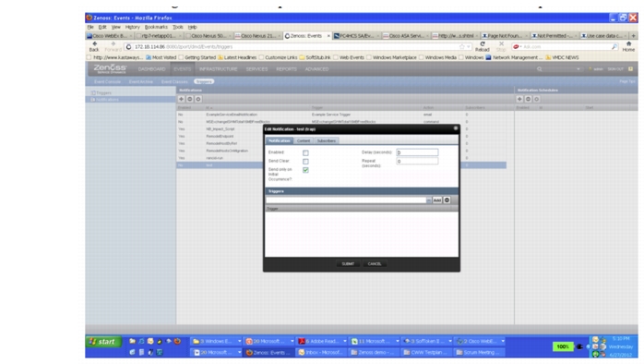Screen dimensions: 644x364
Task: Click the admin user link
Action: click(x=598, y=69)
